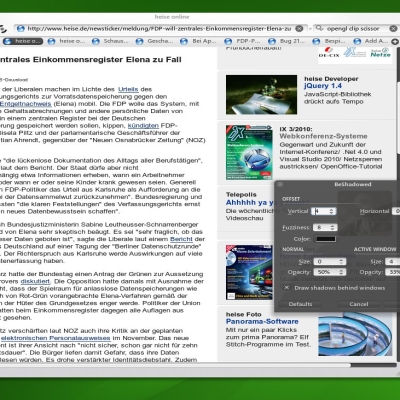Open the 'Bug 21...' tab

pyautogui.click(x=287, y=41)
